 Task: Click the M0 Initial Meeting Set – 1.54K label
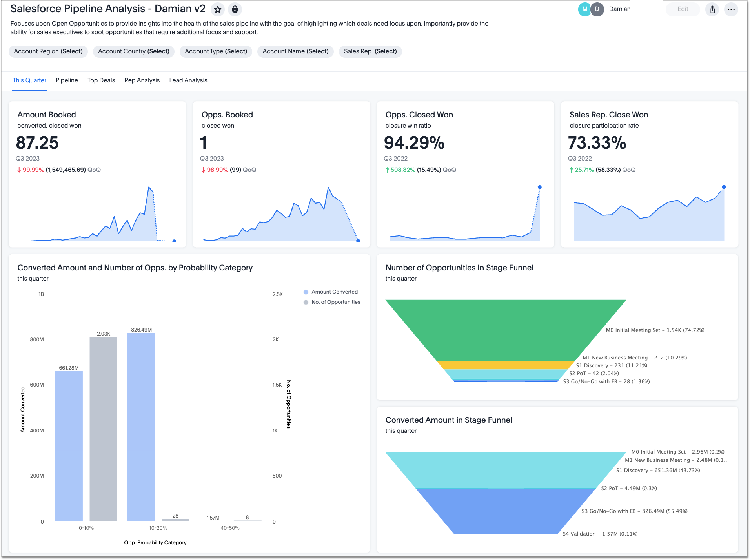pyautogui.click(x=655, y=330)
